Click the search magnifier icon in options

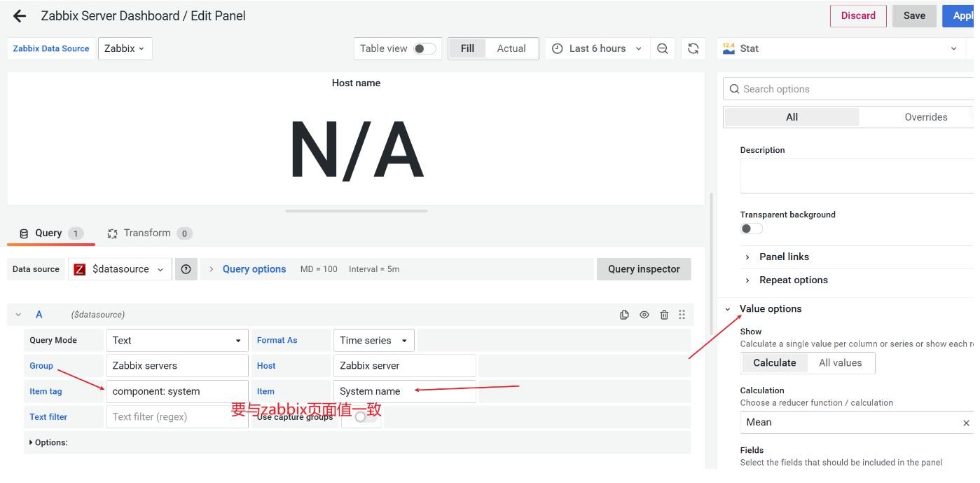coord(734,89)
